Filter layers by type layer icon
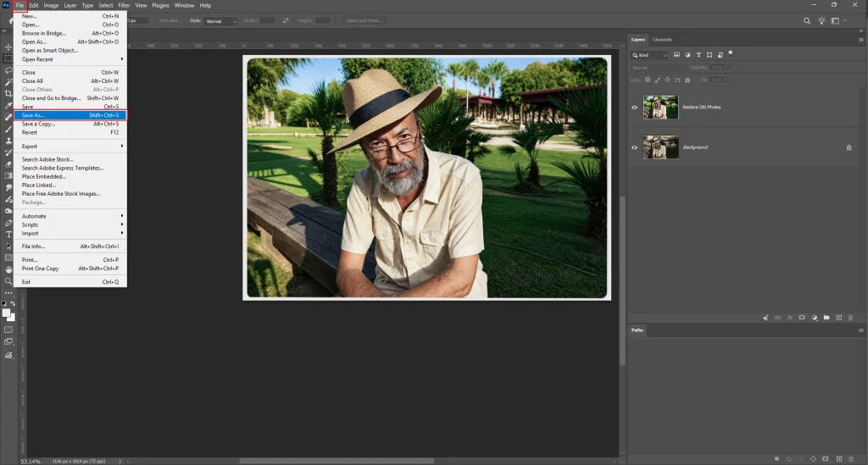868x465 pixels. (x=698, y=55)
